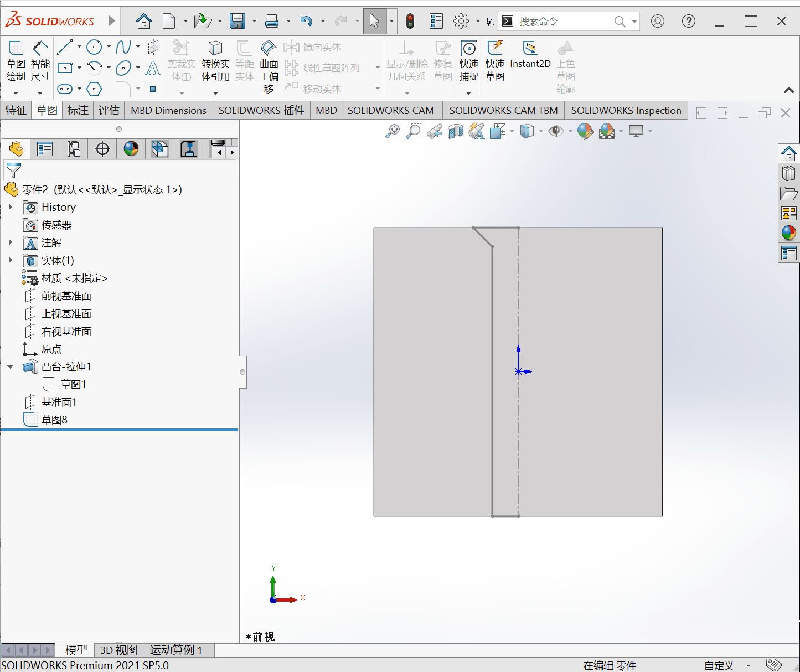
Task: Open the 快速捕捉 dropdown arrow
Action: coord(468,93)
